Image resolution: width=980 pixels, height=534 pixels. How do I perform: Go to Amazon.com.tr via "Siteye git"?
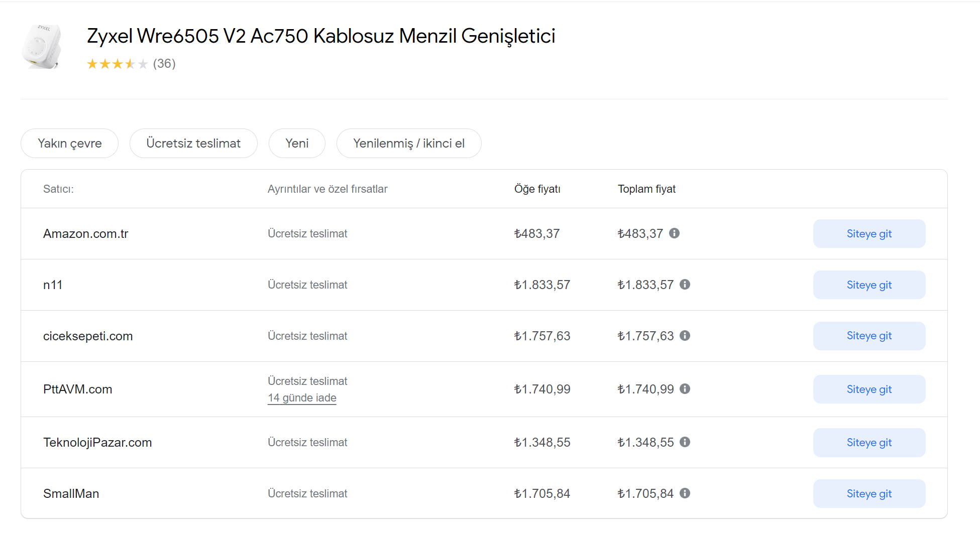tap(869, 234)
